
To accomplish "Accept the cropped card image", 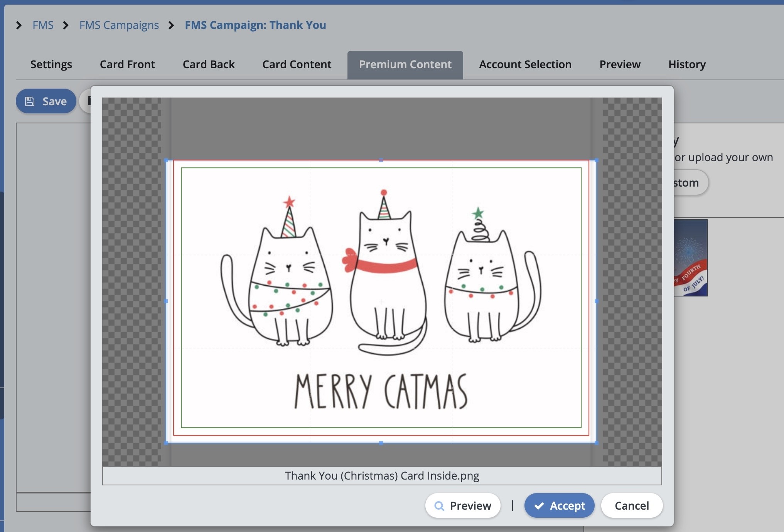I will [x=559, y=506].
